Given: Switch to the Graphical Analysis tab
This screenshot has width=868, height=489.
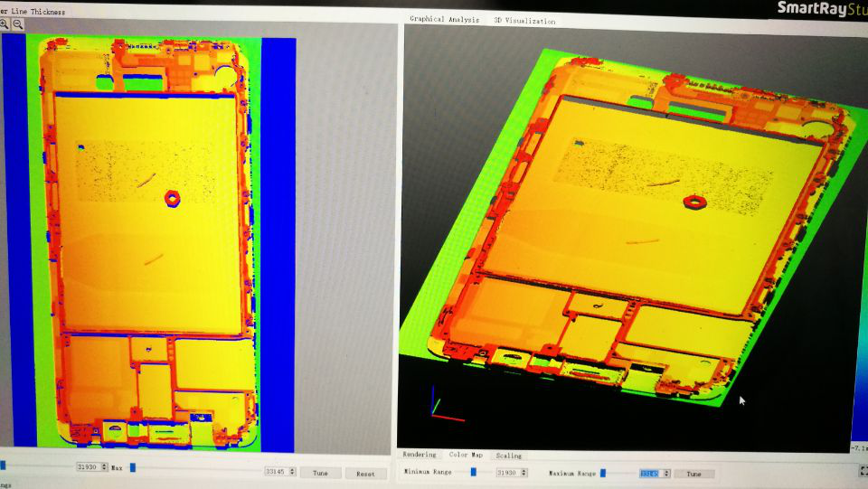Looking at the screenshot, I should tap(444, 19).
